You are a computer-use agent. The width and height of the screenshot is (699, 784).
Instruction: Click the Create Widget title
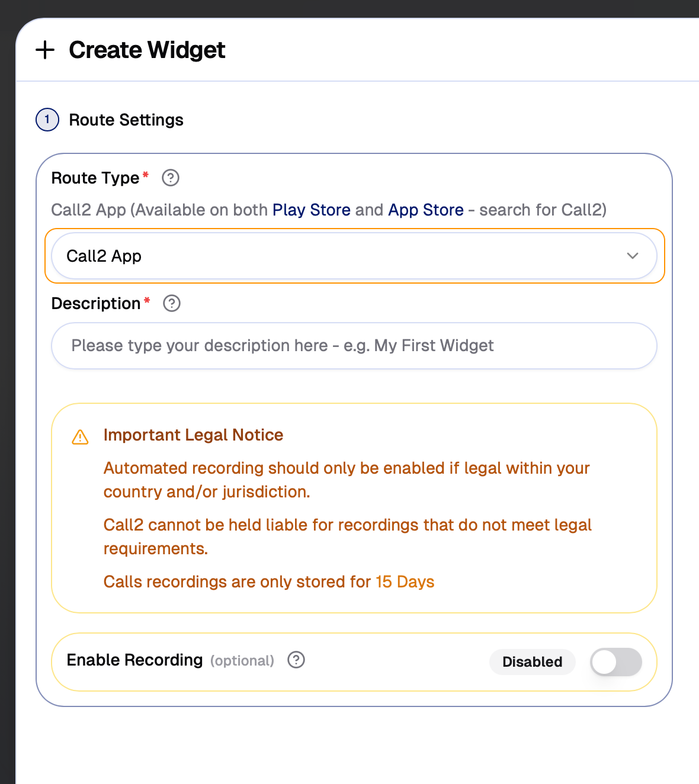(x=147, y=50)
